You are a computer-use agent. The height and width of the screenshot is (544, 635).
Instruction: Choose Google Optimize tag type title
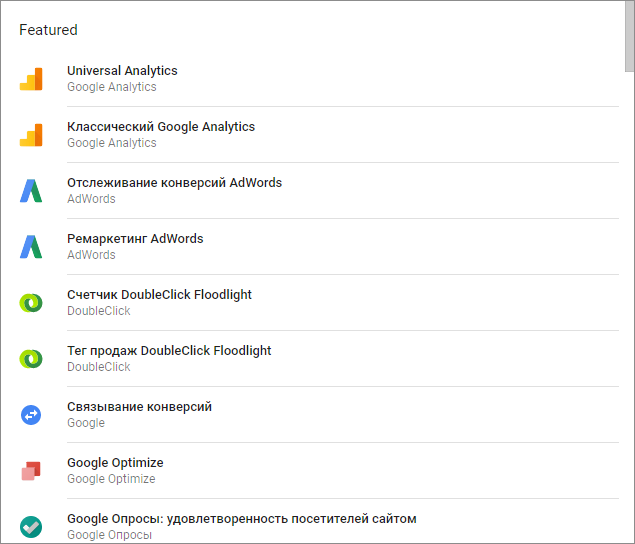[x=115, y=462]
